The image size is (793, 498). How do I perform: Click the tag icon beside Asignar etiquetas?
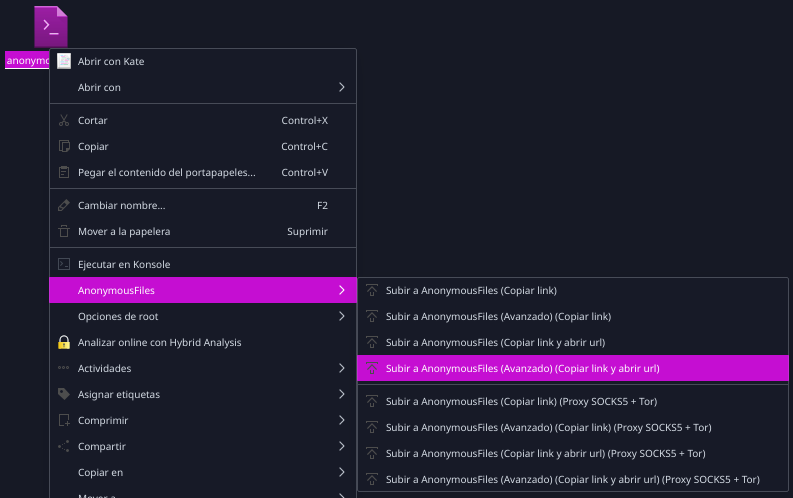tap(64, 394)
